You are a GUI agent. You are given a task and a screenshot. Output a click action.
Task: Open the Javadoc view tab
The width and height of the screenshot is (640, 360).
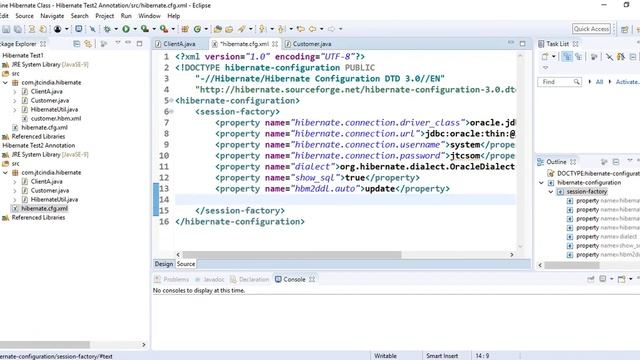point(210,280)
